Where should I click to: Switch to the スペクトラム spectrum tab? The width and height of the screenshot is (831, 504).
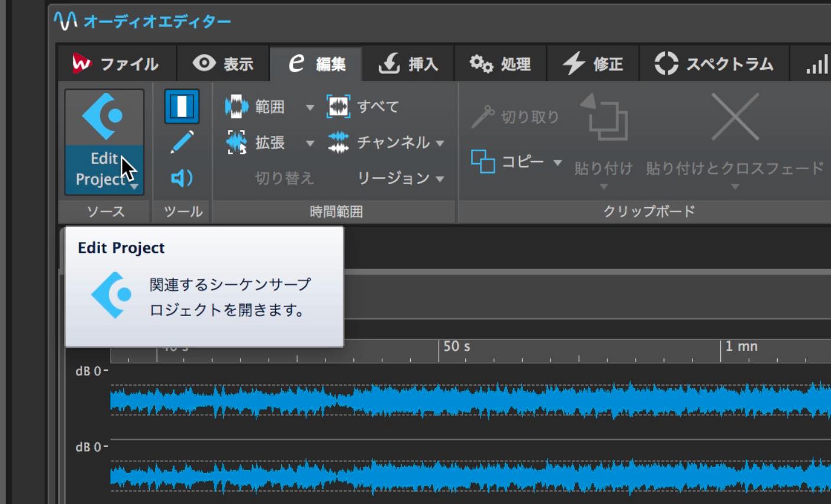click(x=714, y=64)
